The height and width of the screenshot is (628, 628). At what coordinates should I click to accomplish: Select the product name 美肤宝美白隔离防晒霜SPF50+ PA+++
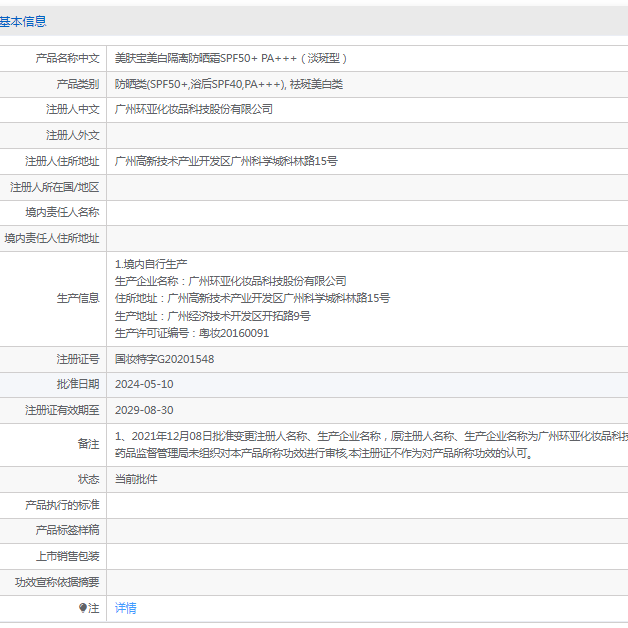205,58
